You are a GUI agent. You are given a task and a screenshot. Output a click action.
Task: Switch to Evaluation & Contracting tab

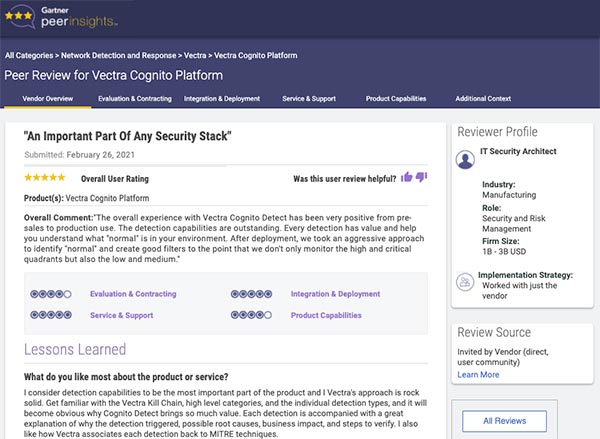[x=135, y=99]
